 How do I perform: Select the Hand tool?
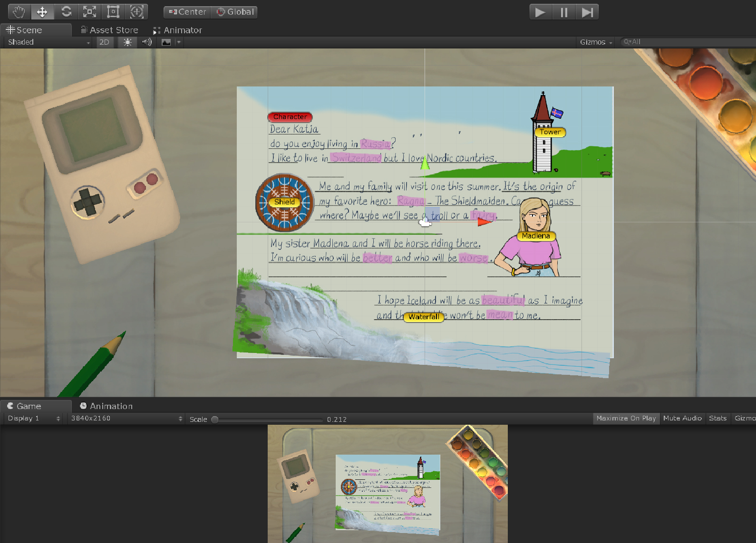[19, 12]
